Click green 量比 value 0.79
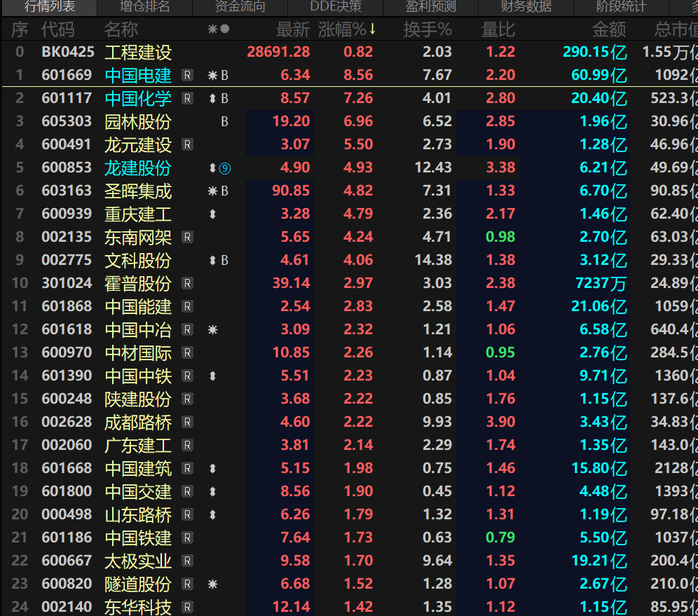Viewport: 698px width, 616px height. (500, 538)
